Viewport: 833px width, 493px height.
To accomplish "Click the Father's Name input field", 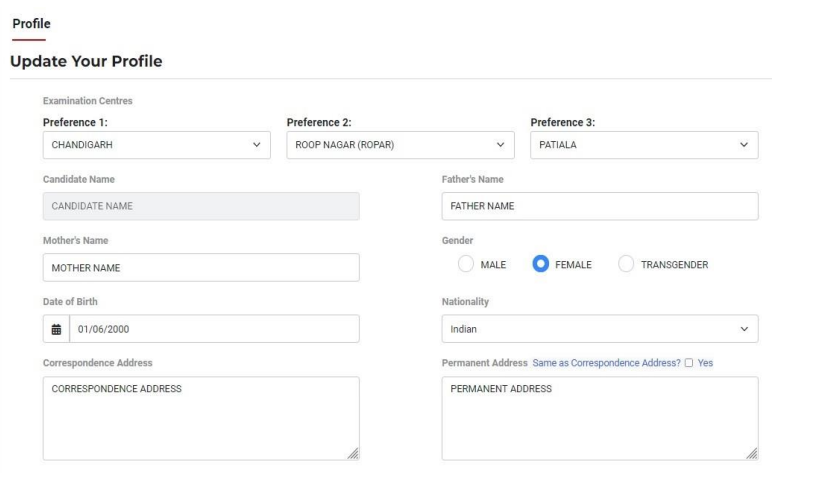I will (x=600, y=206).
